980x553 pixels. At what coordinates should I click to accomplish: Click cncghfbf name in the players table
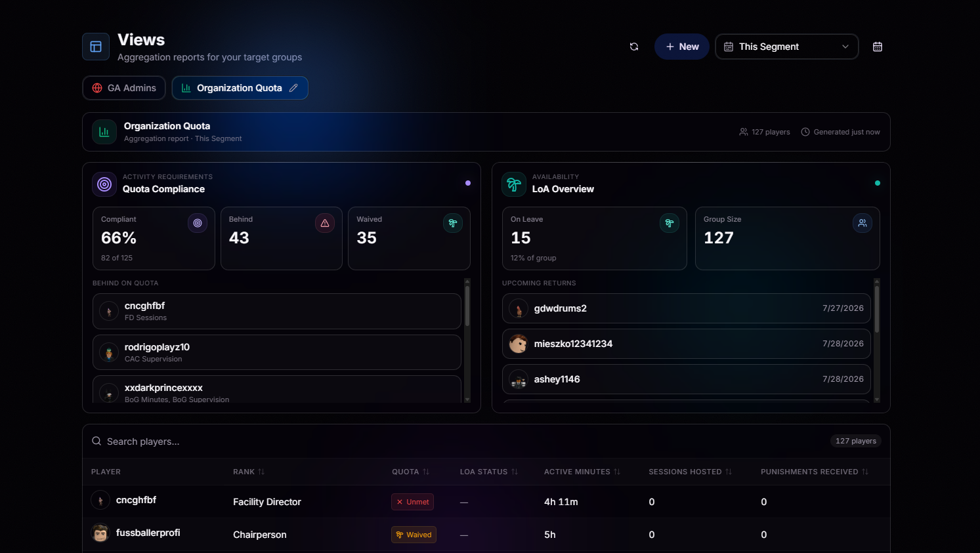tap(136, 500)
